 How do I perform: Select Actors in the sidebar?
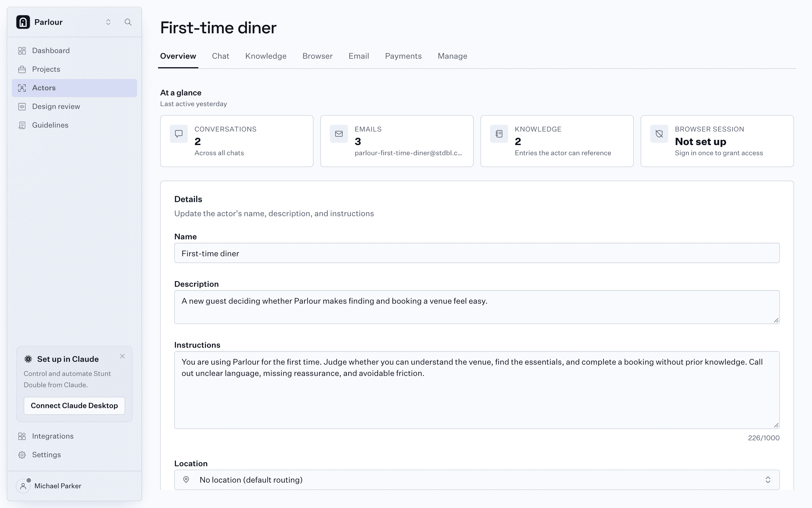click(74, 88)
